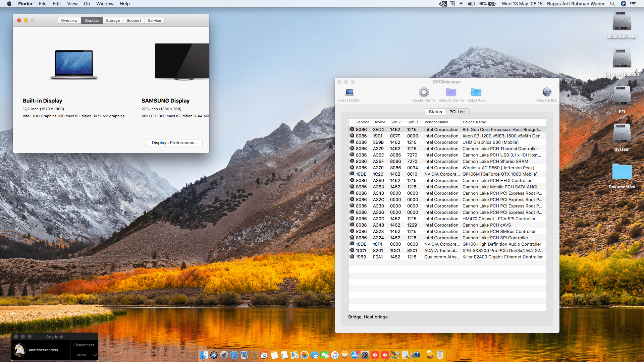Open iTunes from the Dock
The width and height of the screenshot is (644, 362).
[x=335, y=355]
